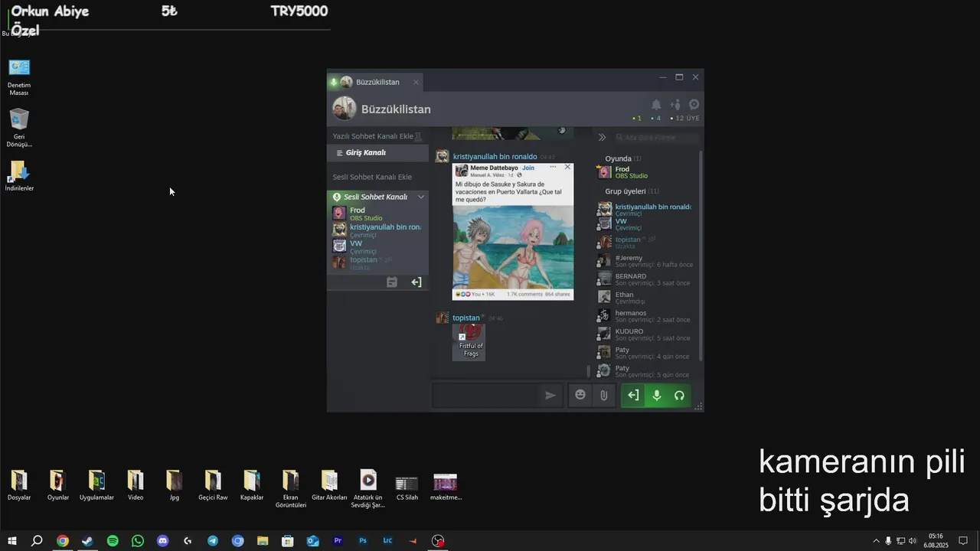The height and width of the screenshot is (551, 980).
Task: Select Frod in the voice channel list
Action: coord(377,214)
